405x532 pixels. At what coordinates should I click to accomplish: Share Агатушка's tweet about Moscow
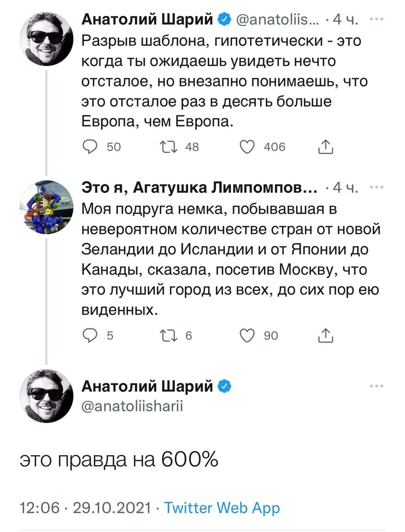coord(326,335)
